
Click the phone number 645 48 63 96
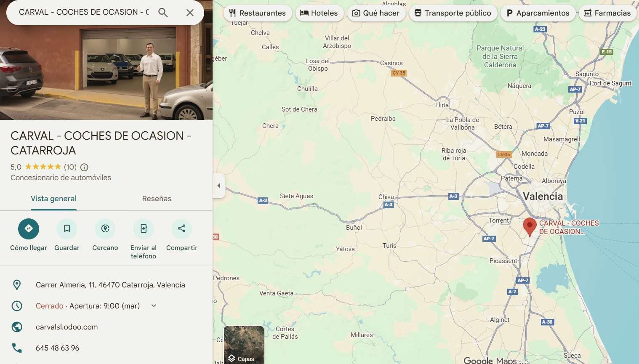57,348
